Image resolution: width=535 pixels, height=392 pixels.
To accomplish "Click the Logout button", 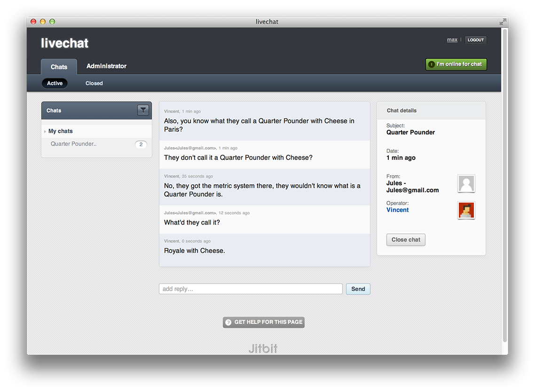I will pos(475,40).
